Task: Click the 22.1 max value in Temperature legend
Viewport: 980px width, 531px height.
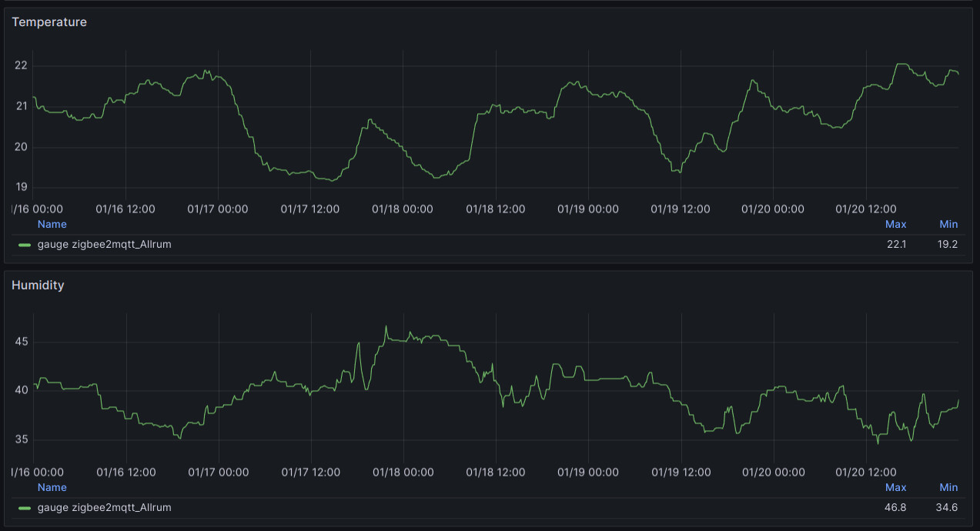Action: click(x=896, y=245)
